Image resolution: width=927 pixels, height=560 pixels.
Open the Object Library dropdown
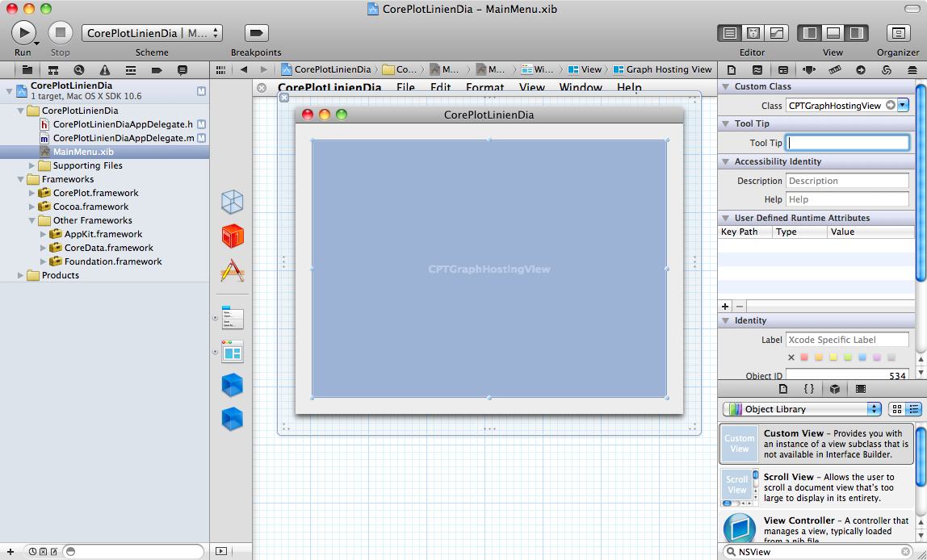[x=802, y=409]
